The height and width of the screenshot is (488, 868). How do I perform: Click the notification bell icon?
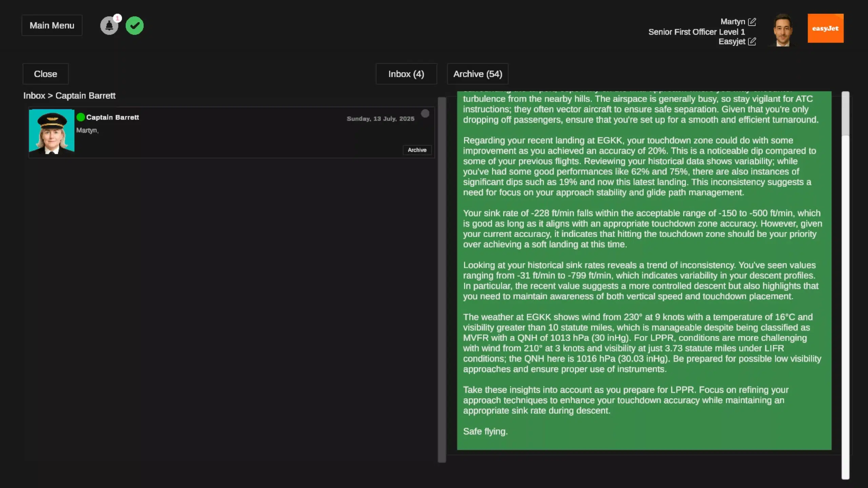[109, 26]
